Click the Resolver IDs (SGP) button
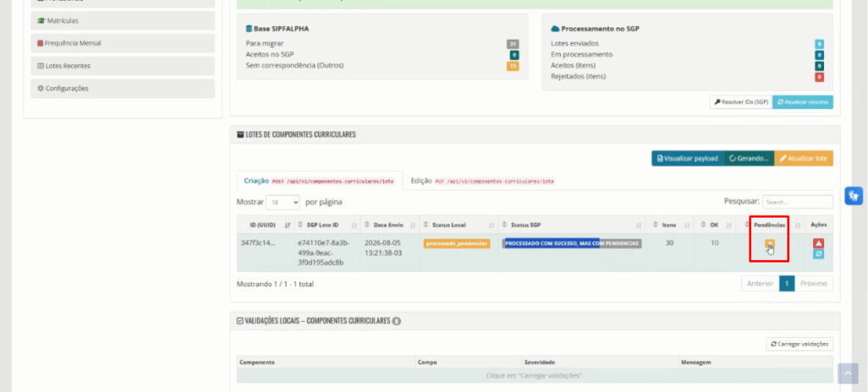This screenshot has width=868, height=392. click(x=741, y=102)
